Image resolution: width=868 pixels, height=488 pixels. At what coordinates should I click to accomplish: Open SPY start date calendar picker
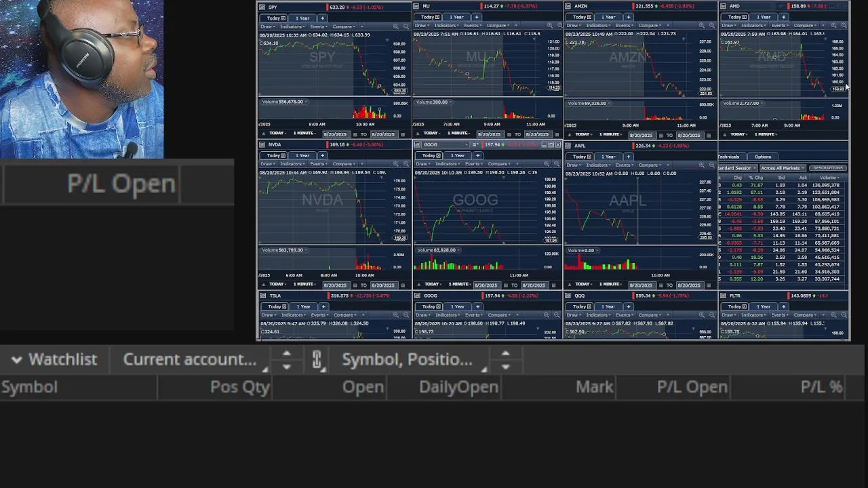pos(355,134)
